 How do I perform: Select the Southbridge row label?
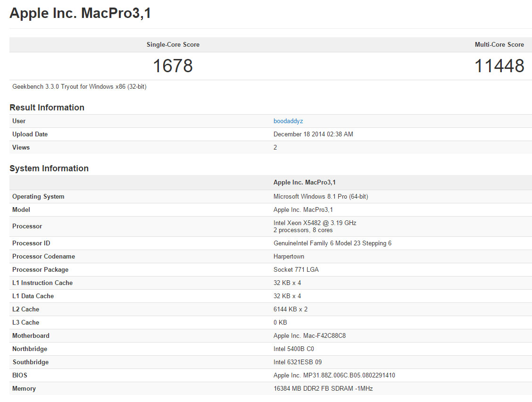click(31, 362)
